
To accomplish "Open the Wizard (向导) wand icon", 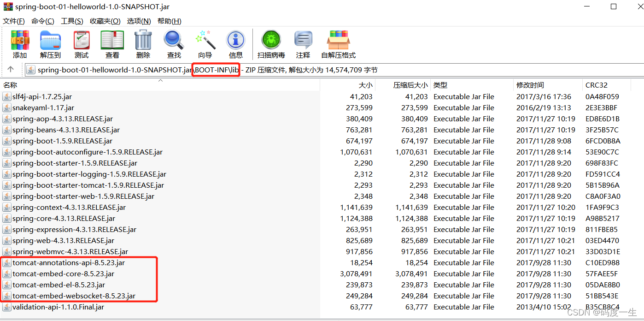I will point(205,40).
